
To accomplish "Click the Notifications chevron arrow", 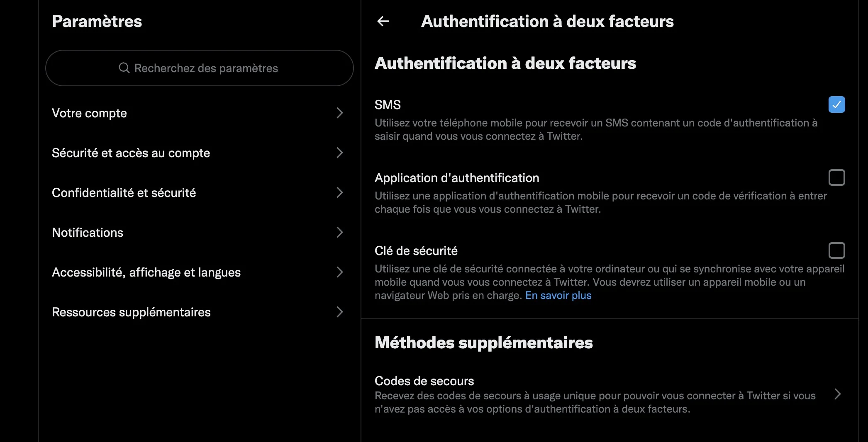I will tap(339, 232).
